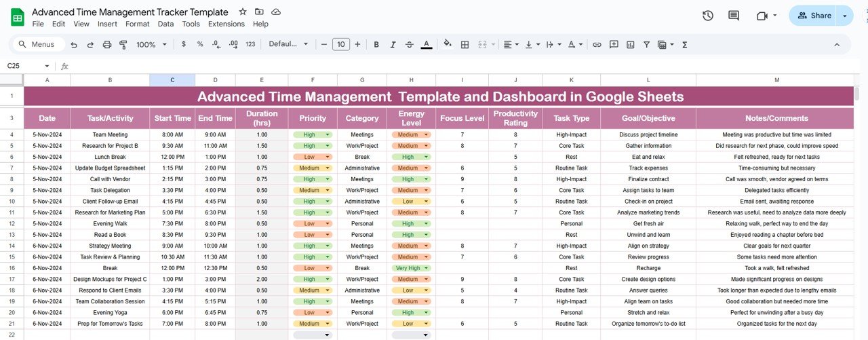The image size is (868, 340).
Task: Click the 'Strategy Meeting' cell
Action: click(x=110, y=246)
